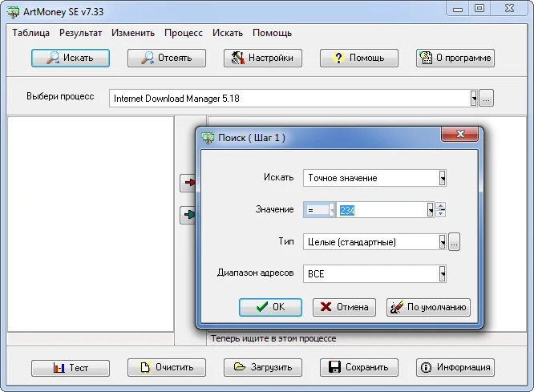Screen dimensions: 534x392
Task: Click the По умолчанию defaults button
Action: [x=428, y=307]
